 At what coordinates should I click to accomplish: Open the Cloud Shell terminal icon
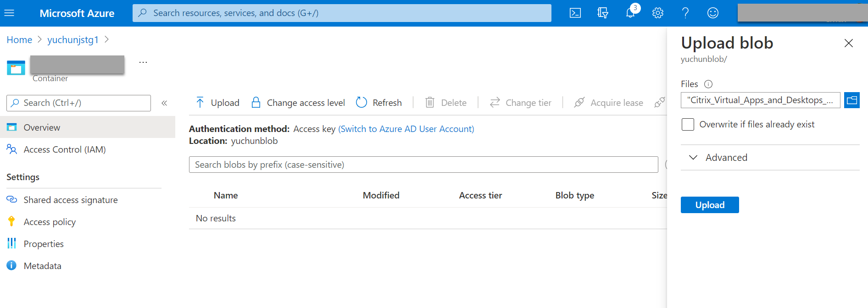point(575,13)
